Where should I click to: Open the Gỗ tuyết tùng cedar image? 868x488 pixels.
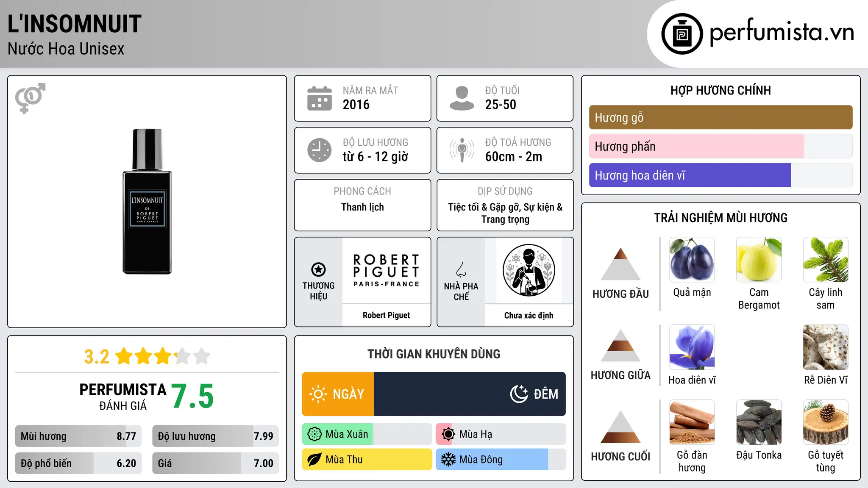tap(826, 422)
